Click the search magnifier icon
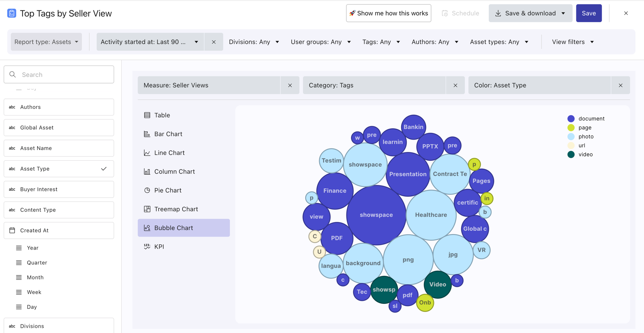The height and width of the screenshot is (333, 644). 13,75
